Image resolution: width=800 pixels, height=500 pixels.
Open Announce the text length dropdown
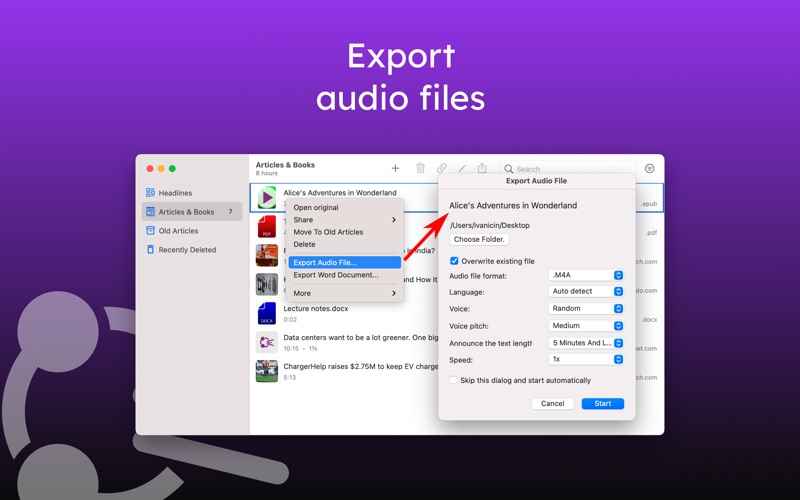coord(586,343)
